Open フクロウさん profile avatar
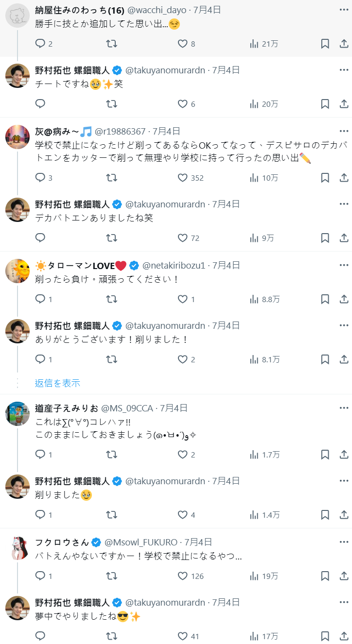 (18, 548)
